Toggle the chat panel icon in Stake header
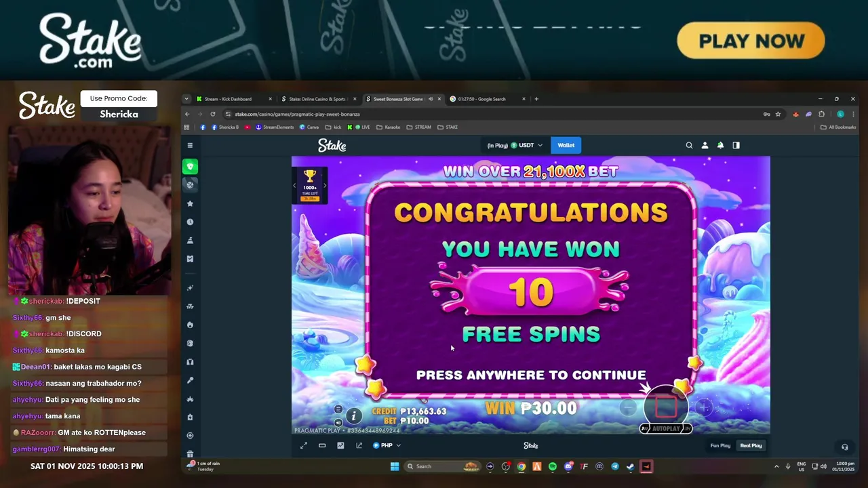The width and height of the screenshot is (868, 488). pos(736,145)
